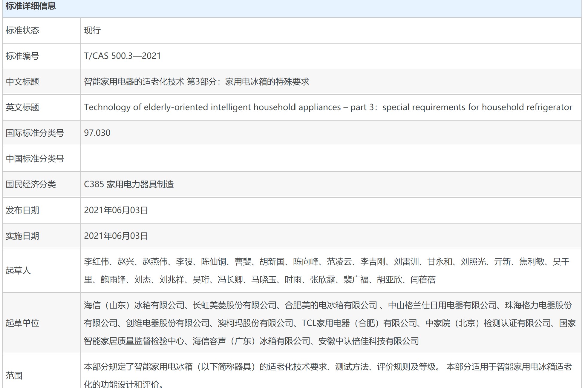Click the 标准编号 label cell
This screenshot has height=388, width=588.
coord(22,56)
